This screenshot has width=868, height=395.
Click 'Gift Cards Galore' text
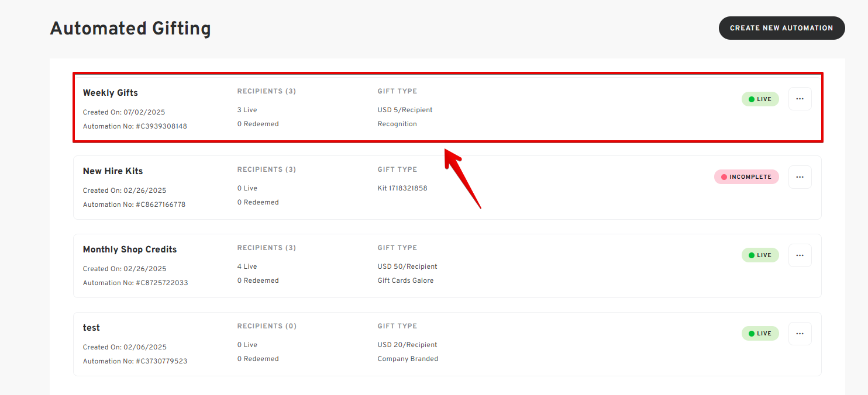pyautogui.click(x=406, y=280)
